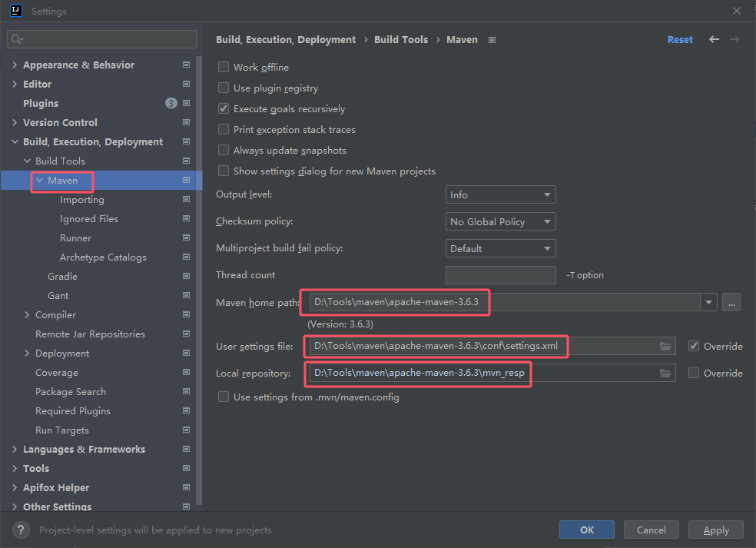The image size is (756, 548).
Task: Open folder browser for User settings file
Action: tap(665, 347)
